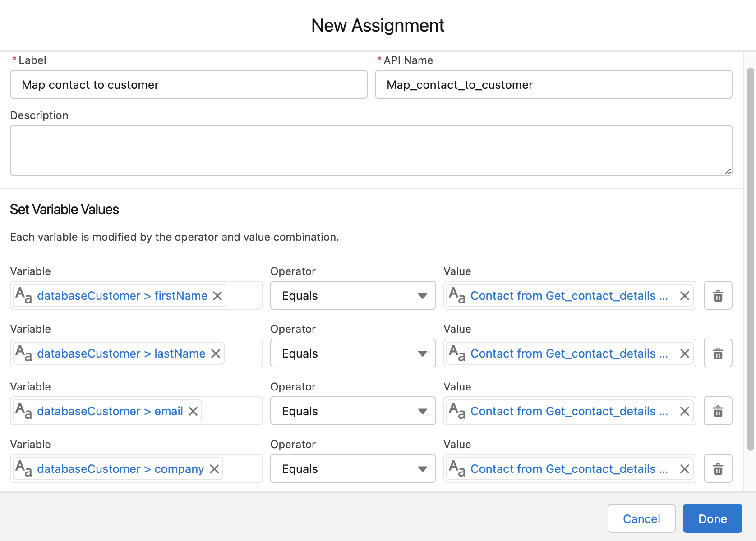Delete the email assignment row with trash icon
The height and width of the screenshot is (541, 756).
coord(718,411)
